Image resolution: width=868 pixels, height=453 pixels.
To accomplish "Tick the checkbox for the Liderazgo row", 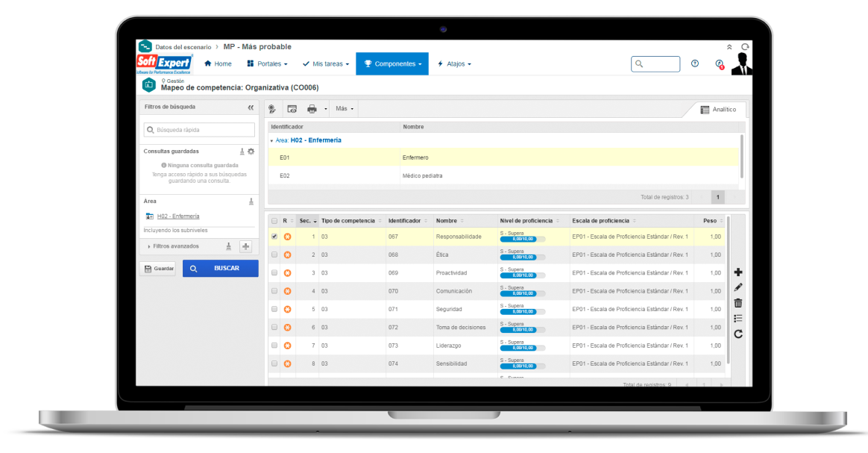I will tap(274, 345).
